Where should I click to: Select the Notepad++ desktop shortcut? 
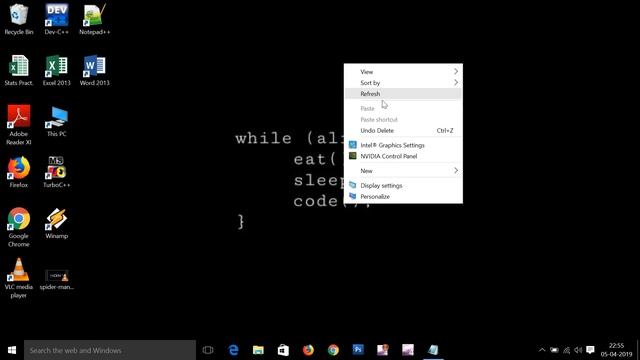95,20
